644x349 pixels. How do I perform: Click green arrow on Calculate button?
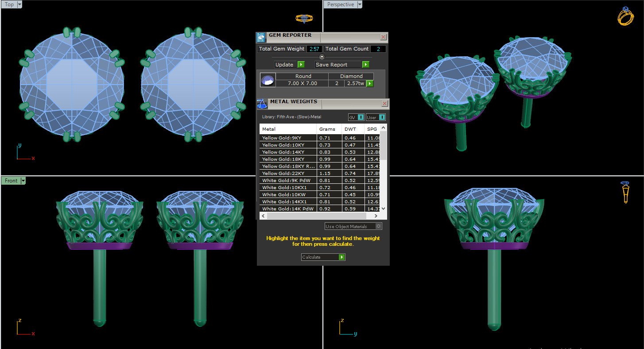point(341,257)
